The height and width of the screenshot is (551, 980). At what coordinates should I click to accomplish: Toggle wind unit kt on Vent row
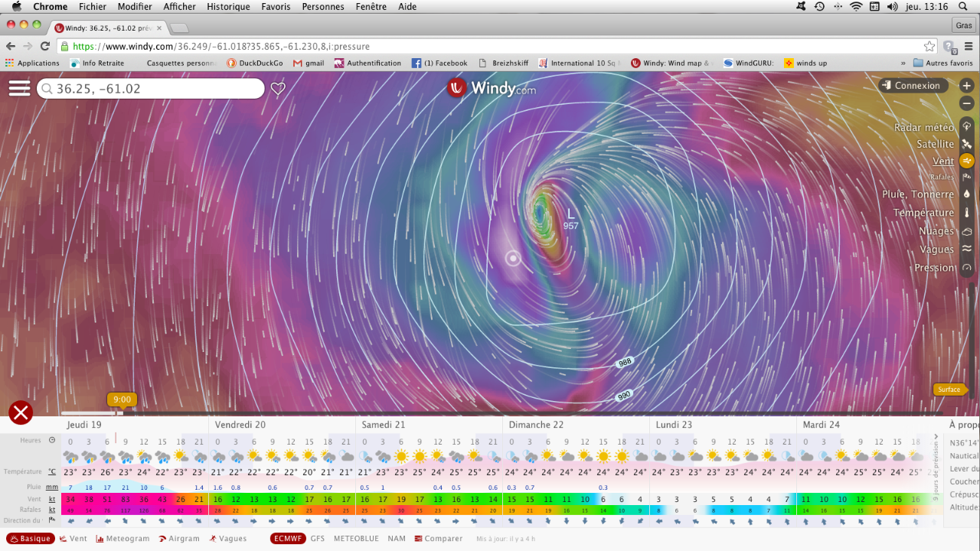[52, 499]
